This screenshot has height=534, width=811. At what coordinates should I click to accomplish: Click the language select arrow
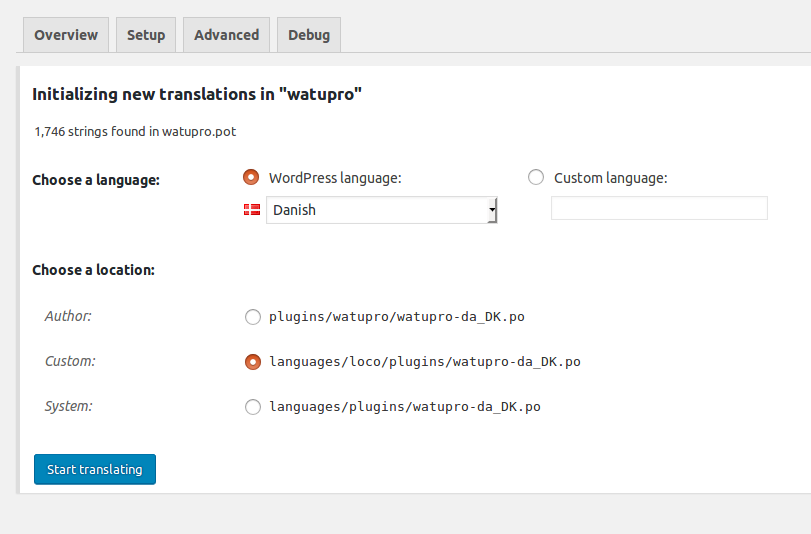492,210
